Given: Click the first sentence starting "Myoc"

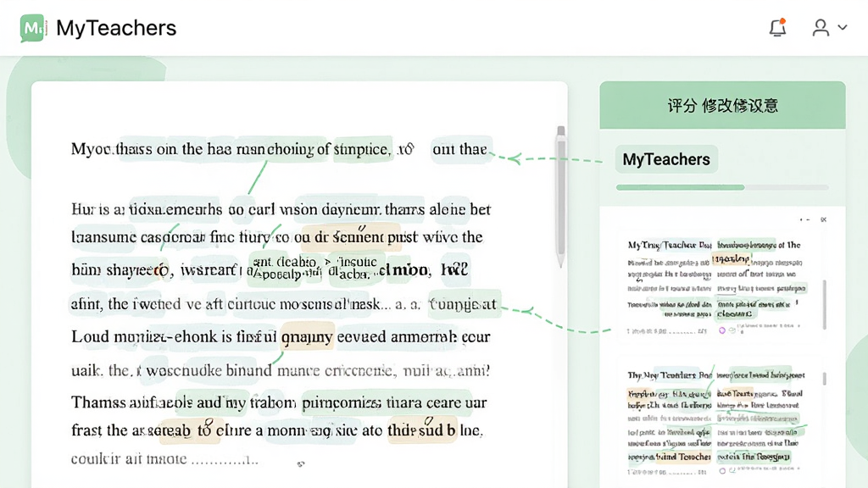Looking at the screenshot, I should 279,149.
